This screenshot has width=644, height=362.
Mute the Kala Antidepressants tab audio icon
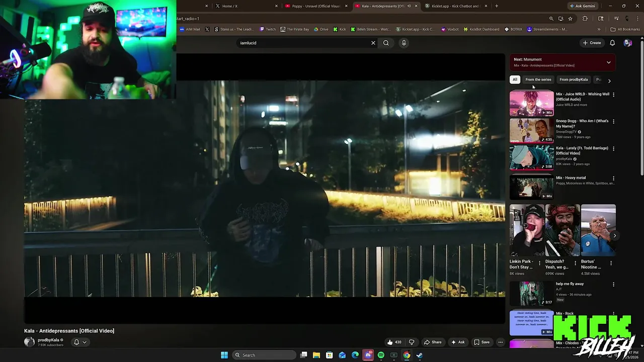(x=409, y=6)
